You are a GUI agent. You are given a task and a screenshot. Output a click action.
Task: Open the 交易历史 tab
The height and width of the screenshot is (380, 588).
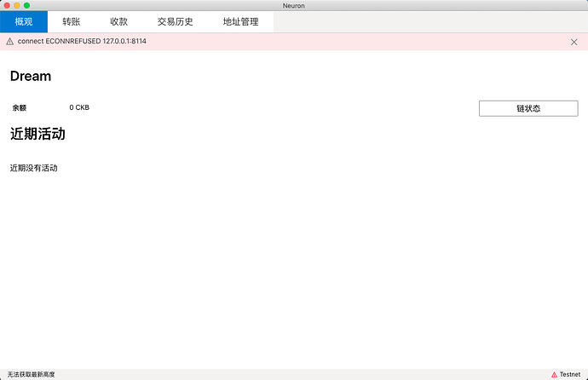point(174,22)
